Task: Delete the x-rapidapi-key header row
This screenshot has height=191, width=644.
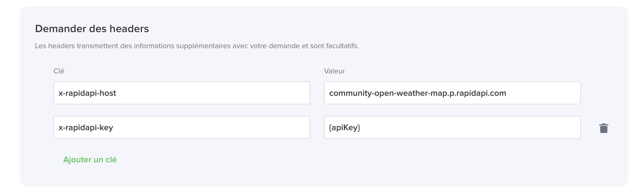Action: (x=603, y=128)
